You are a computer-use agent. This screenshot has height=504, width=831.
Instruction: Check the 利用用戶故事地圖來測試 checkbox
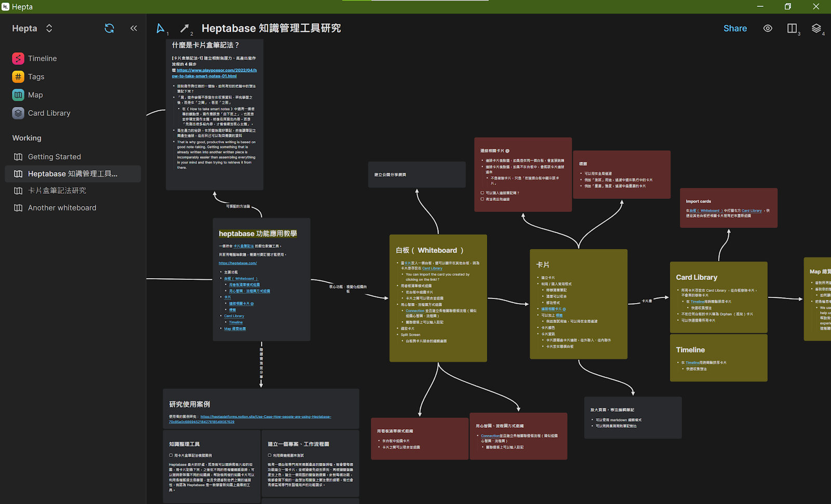(x=270, y=455)
